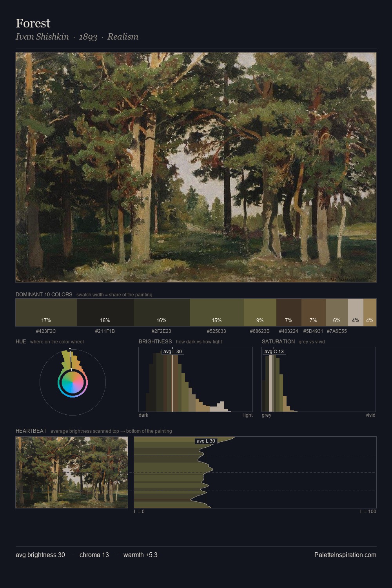Image resolution: width=392 pixels, height=588 pixels.
Task: Click the artist name "Ivan Shishkin"
Action: [x=42, y=37]
